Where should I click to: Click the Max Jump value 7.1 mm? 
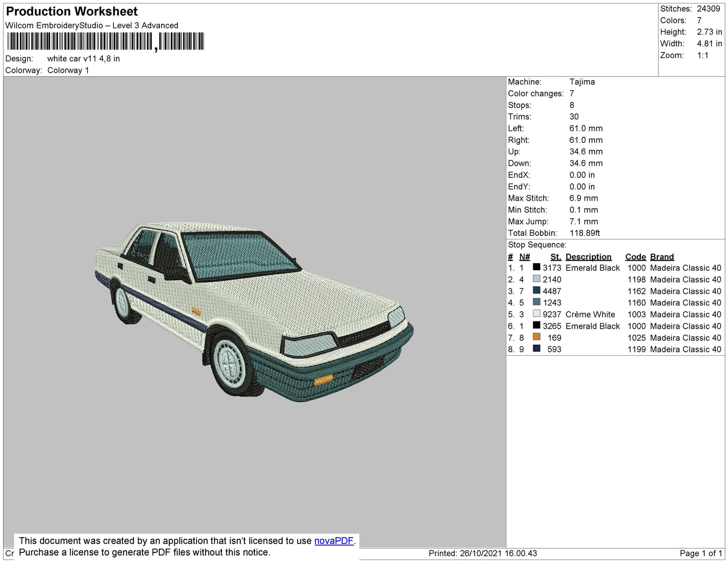[583, 221]
